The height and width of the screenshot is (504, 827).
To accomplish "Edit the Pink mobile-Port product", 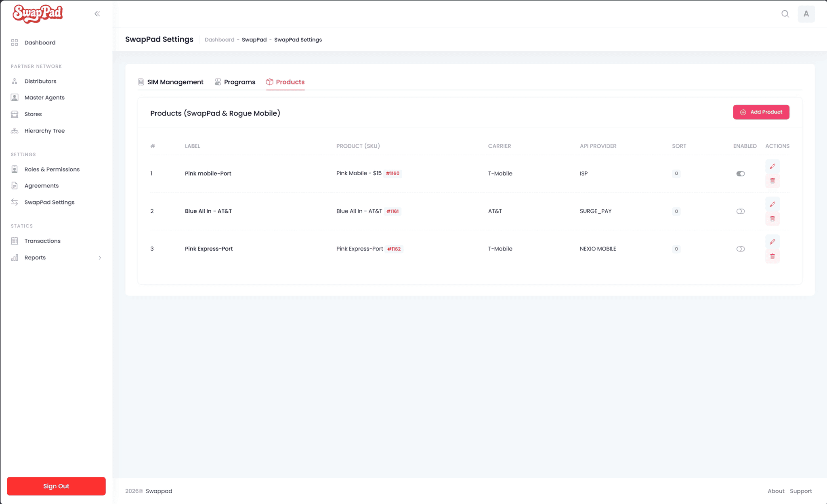I will 772,166.
